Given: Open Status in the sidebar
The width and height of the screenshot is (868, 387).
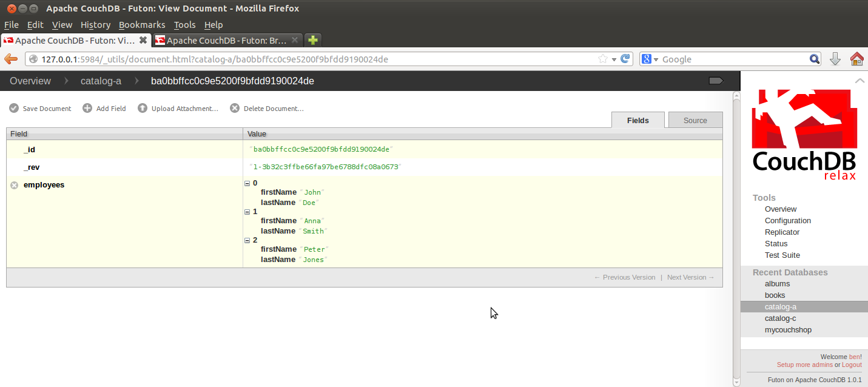Looking at the screenshot, I should coord(776,244).
